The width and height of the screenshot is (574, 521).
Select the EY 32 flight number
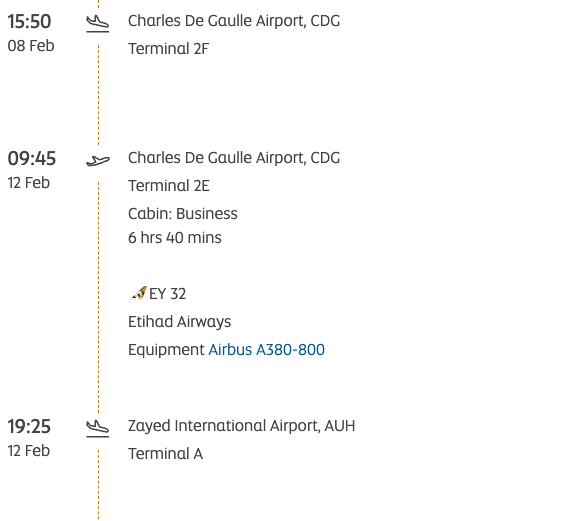(168, 294)
